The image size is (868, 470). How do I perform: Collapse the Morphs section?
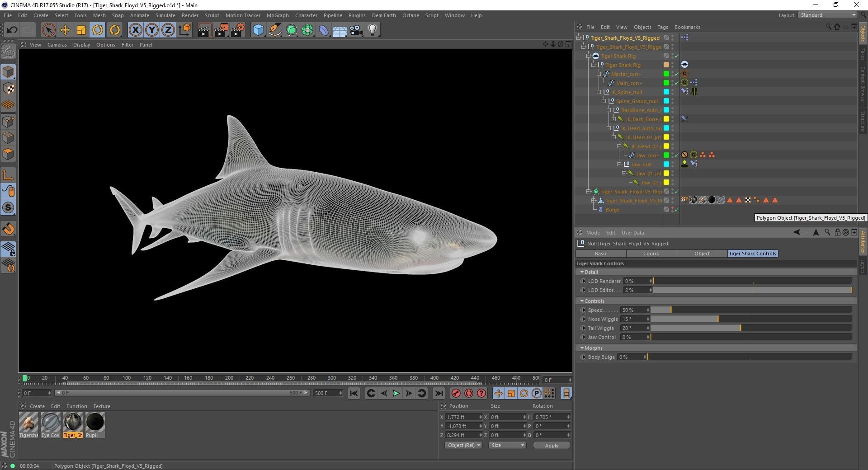582,348
